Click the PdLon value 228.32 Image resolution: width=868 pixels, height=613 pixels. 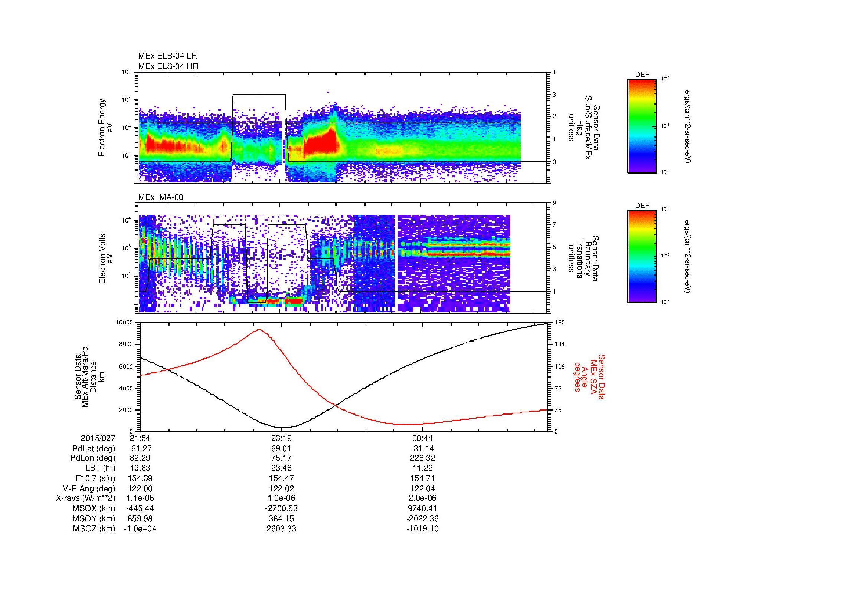[422, 458]
